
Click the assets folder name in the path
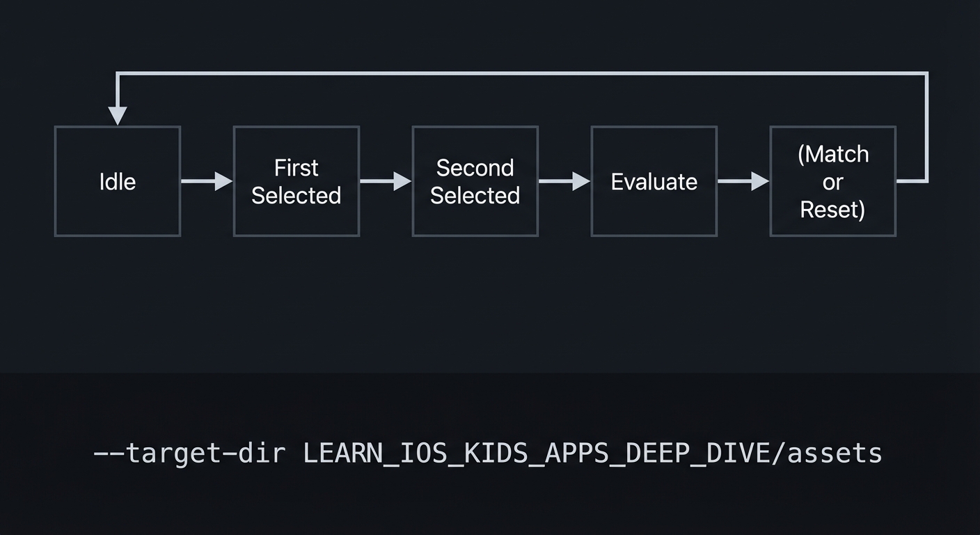(835, 452)
